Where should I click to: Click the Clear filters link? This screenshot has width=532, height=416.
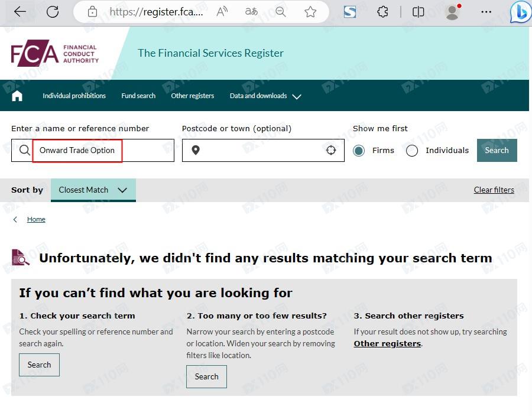coord(494,190)
